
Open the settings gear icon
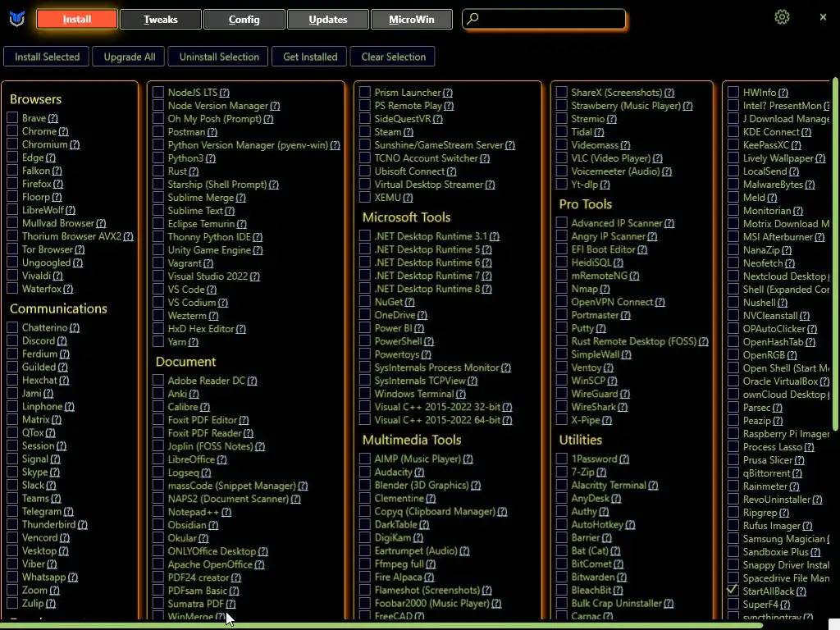click(782, 17)
